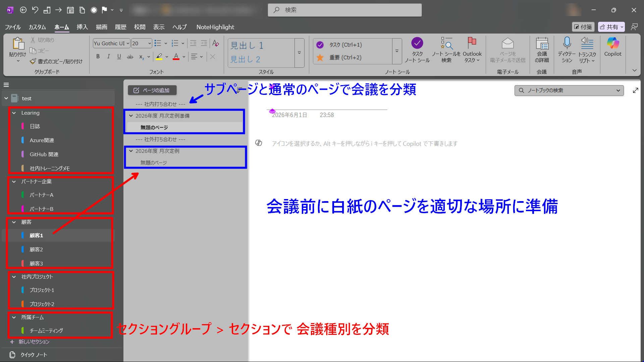
Task: Click the increase indent icon
Action: 204,43
